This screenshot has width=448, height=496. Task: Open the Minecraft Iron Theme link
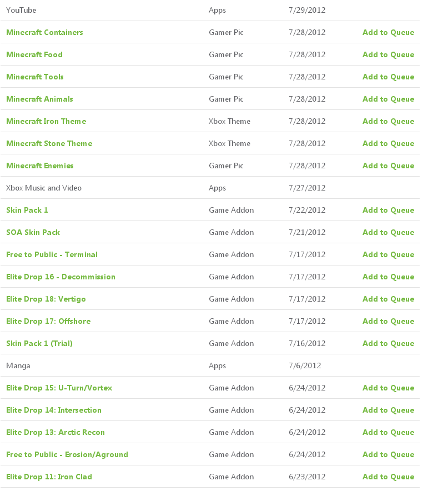(46, 121)
